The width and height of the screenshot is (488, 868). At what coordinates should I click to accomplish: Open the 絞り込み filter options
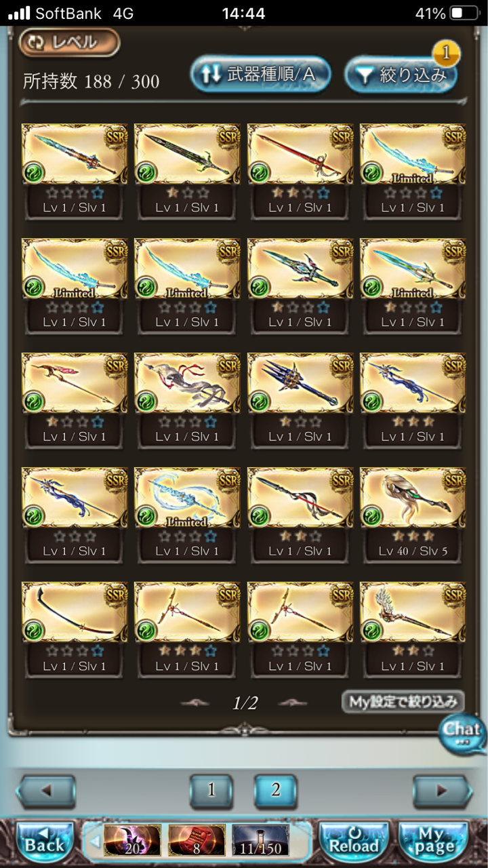click(401, 75)
